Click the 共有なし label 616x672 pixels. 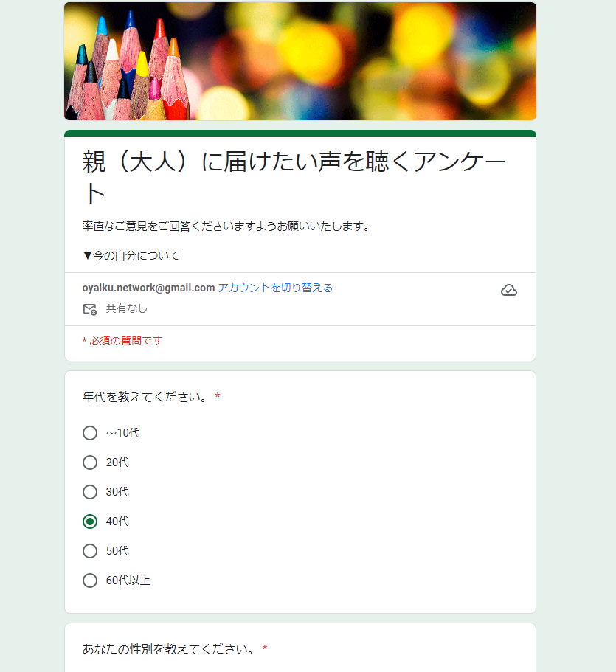pyautogui.click(x=126, y=308)
